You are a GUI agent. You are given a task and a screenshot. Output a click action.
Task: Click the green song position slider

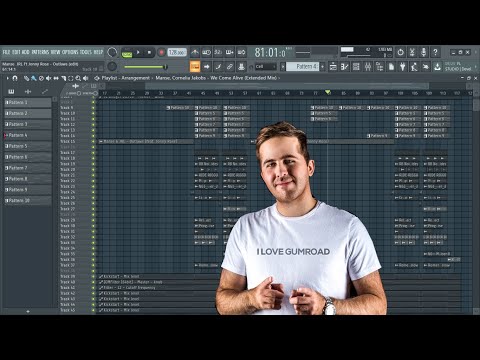point(145,67)
